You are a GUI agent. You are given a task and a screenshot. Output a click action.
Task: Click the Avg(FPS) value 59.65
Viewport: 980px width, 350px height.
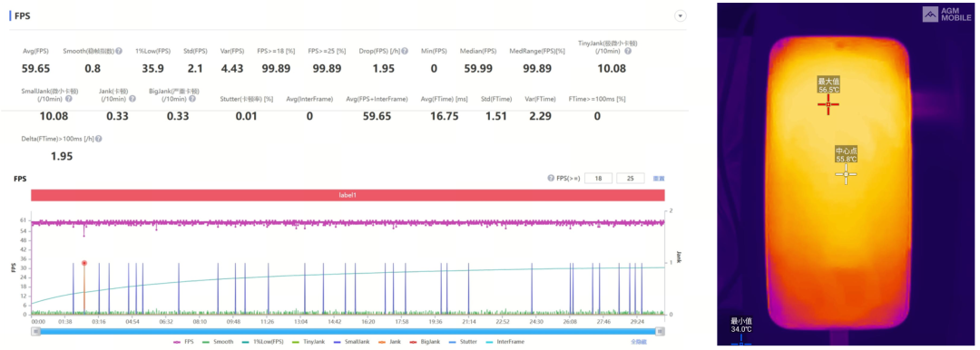35,68
